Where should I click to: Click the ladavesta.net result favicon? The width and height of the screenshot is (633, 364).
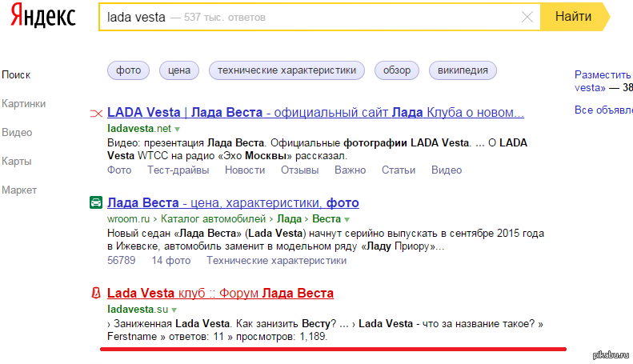[x=95, y=113]
